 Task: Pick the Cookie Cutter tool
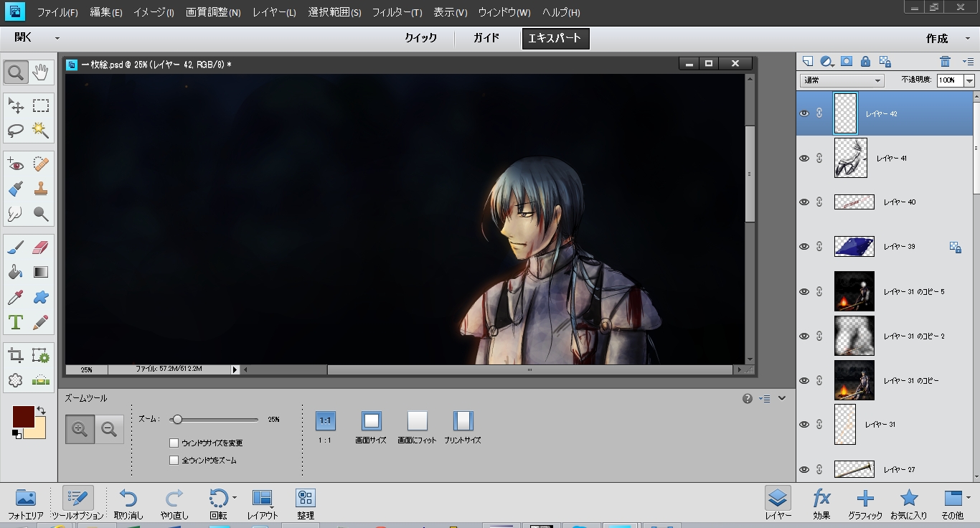[x=16, y=380]
